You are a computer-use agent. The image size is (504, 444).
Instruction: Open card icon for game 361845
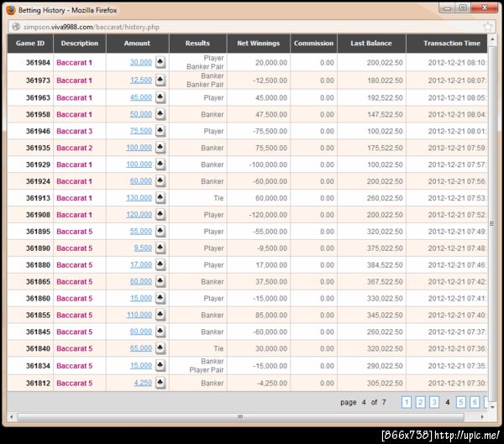click(160, 332)
